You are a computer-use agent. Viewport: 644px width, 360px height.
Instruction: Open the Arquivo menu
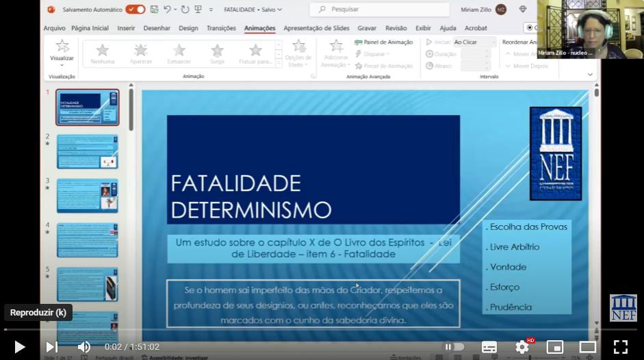54,28
